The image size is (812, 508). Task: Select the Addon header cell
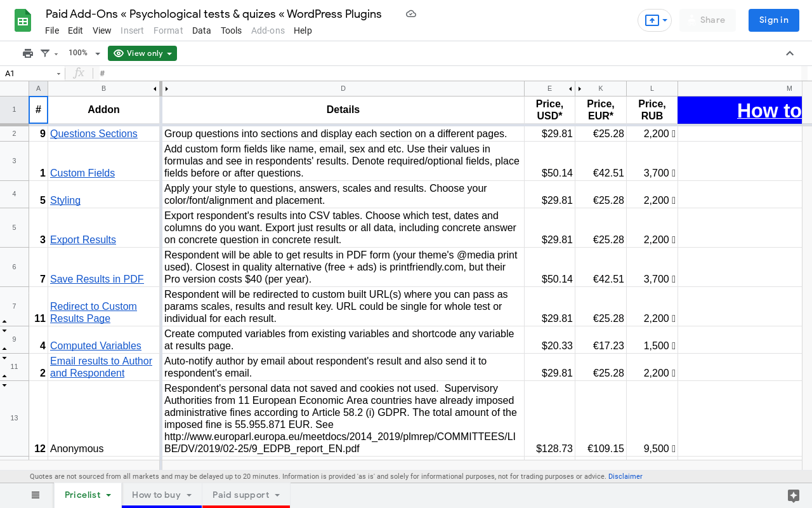(103, 110)
